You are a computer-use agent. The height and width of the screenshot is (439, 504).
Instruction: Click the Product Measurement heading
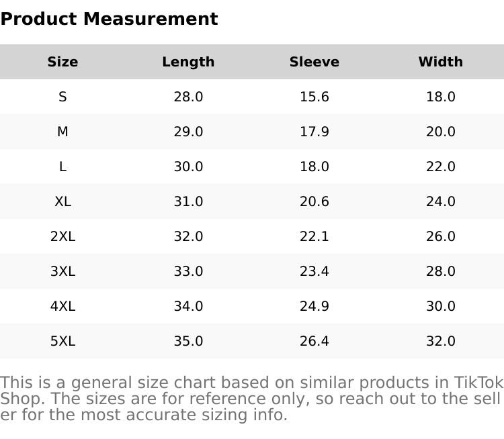109,19
